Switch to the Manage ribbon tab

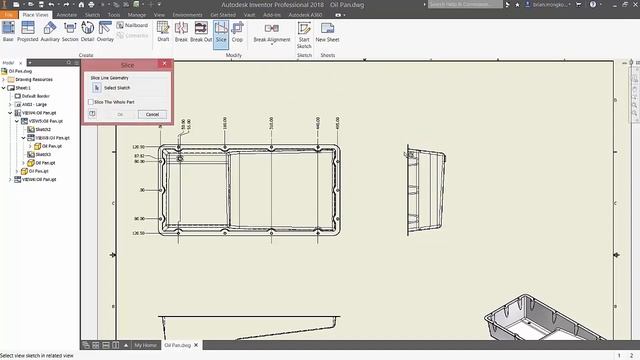coord(137,15)
